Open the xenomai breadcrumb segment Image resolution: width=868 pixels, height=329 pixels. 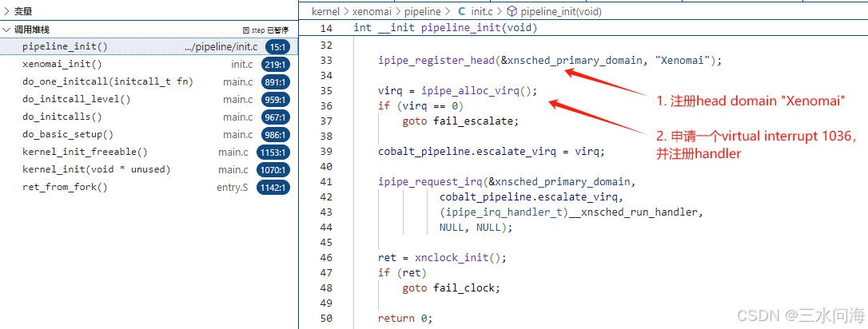[370, 11]
